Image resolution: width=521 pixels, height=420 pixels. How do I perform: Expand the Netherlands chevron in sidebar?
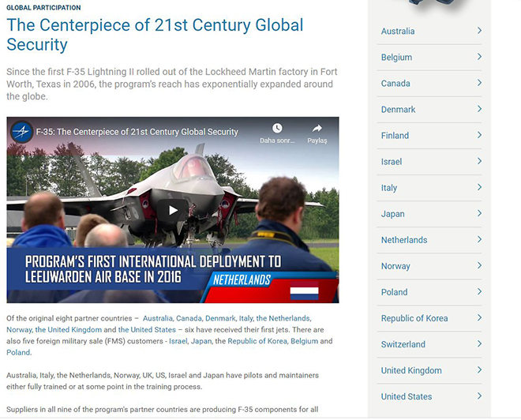pos(479,239)
